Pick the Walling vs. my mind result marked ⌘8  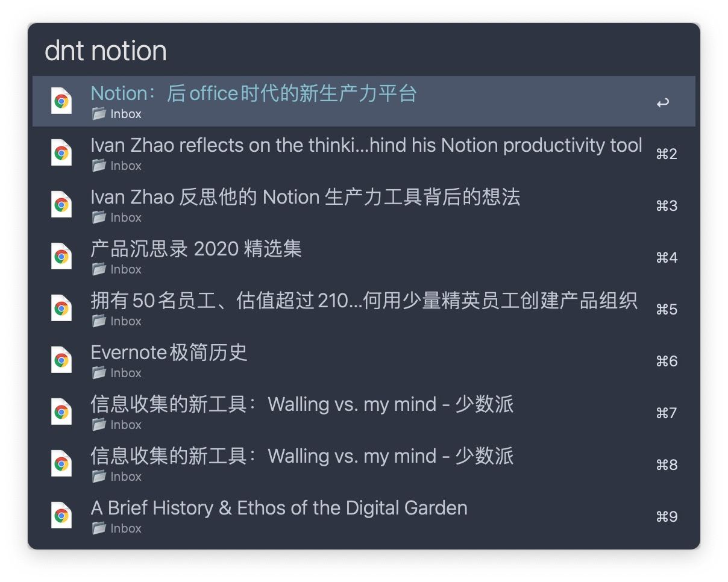(364, 464)
